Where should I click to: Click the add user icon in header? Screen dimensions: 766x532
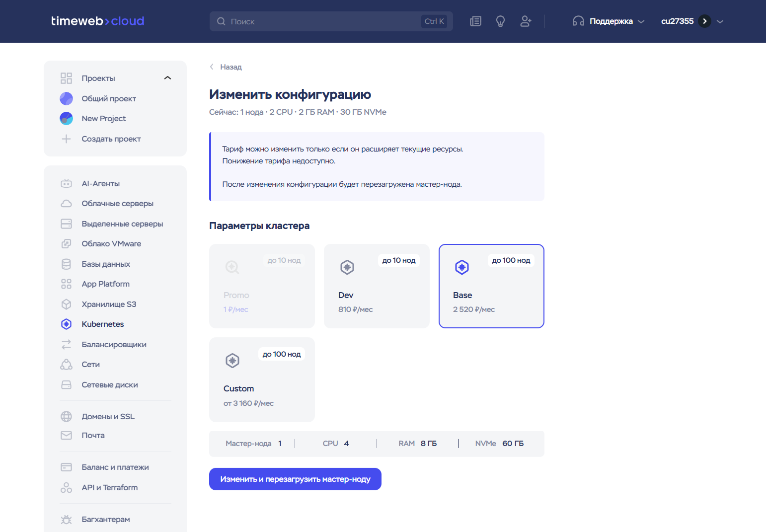526,21
